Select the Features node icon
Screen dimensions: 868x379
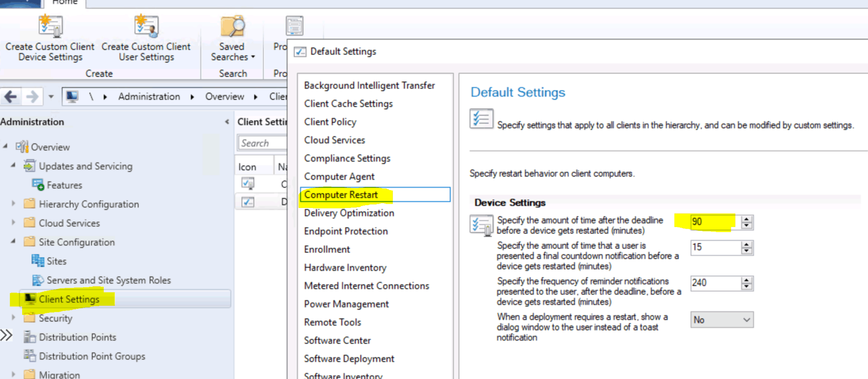point(38,185)
